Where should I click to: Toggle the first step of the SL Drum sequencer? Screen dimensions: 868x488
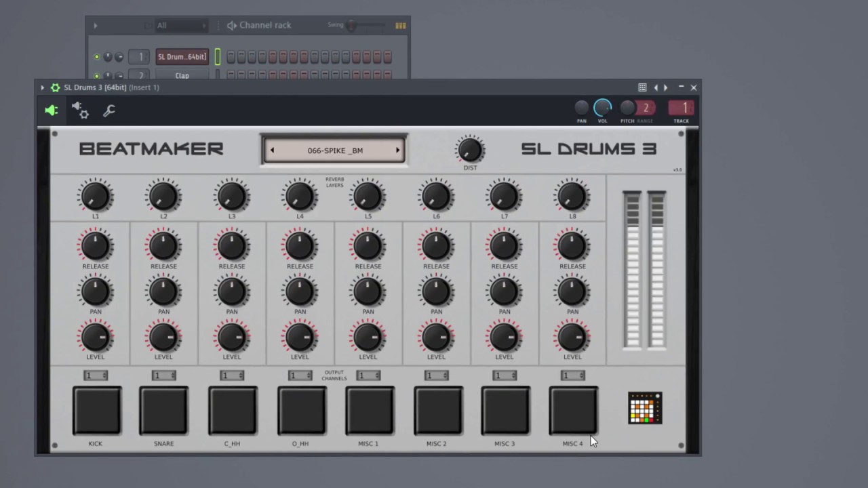(x=231, y=57)
